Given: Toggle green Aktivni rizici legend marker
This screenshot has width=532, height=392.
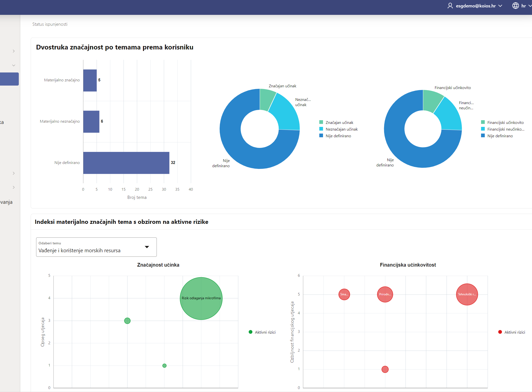Looking at the screenshot, I should [x=251, y=332].
